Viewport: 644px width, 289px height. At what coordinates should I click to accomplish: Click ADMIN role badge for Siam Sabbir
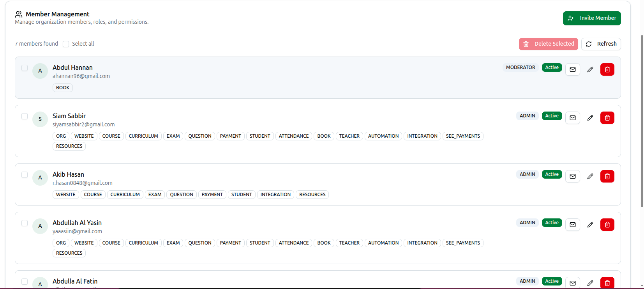(x=528, y=116)
